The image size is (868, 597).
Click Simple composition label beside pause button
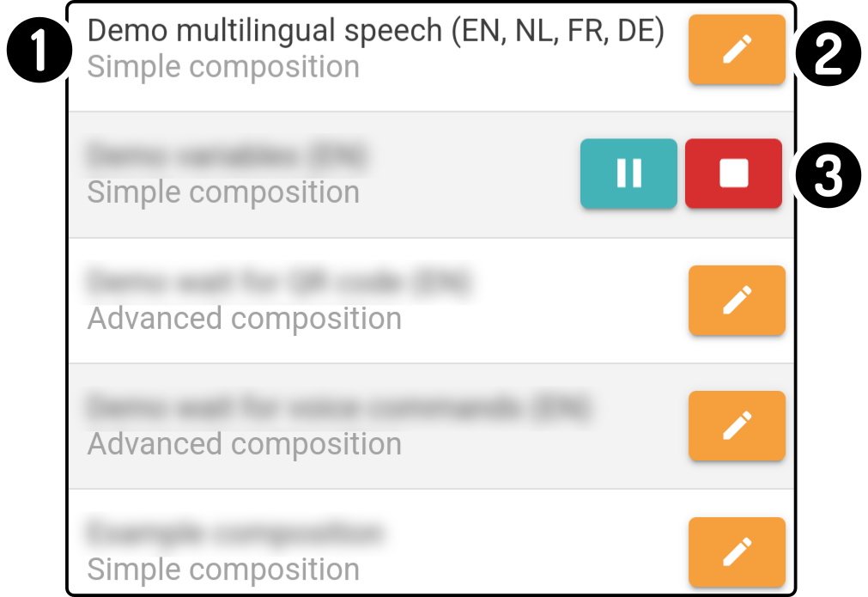pos(223,192)
